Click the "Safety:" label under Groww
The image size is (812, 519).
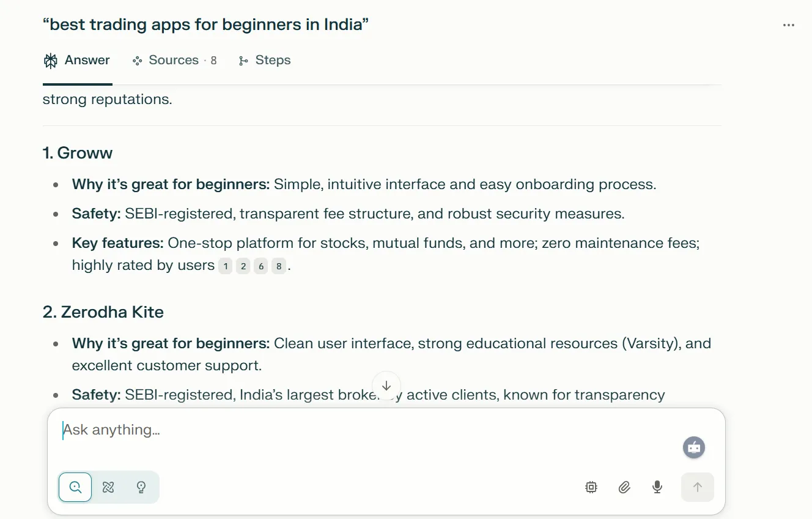[97, 214]
